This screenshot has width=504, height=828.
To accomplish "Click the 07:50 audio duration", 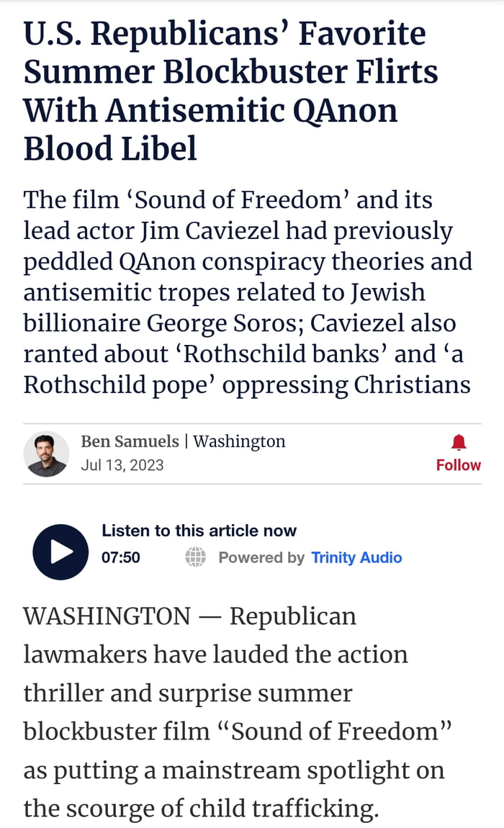I will (121, 557).
